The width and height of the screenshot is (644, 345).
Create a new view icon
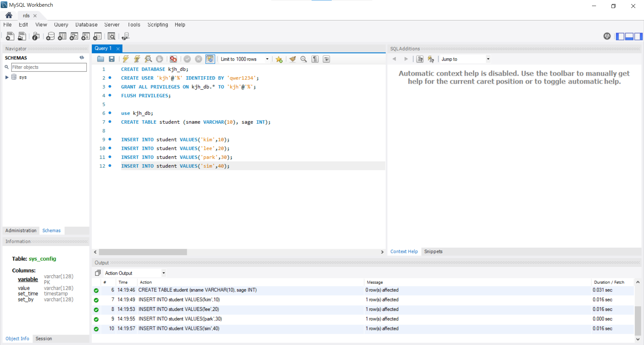[74, 36]
